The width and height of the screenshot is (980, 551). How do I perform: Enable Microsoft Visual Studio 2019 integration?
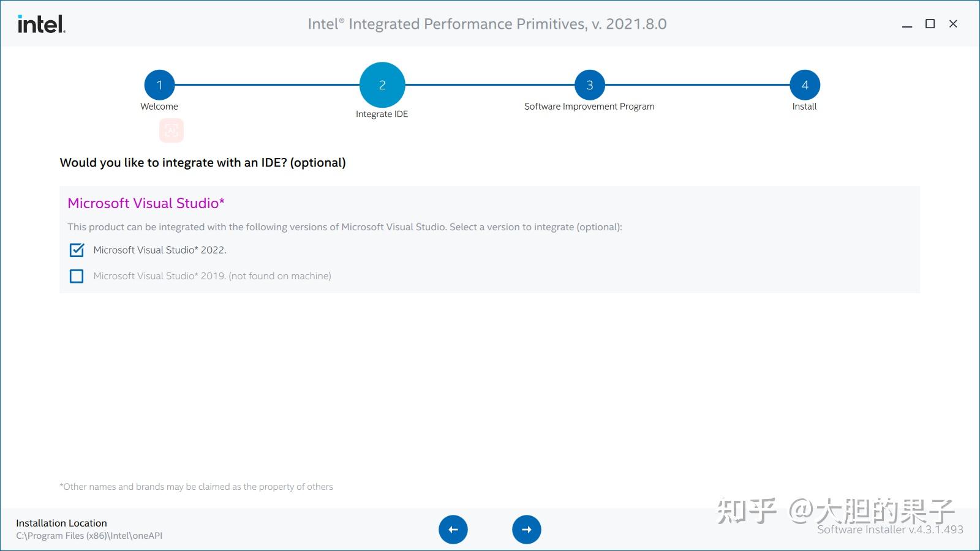[76, 276]
